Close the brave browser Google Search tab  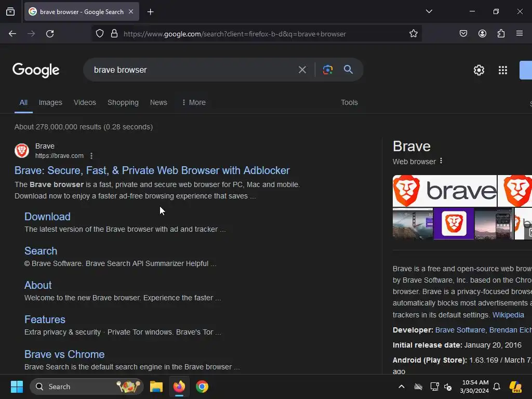coord(131,11)
